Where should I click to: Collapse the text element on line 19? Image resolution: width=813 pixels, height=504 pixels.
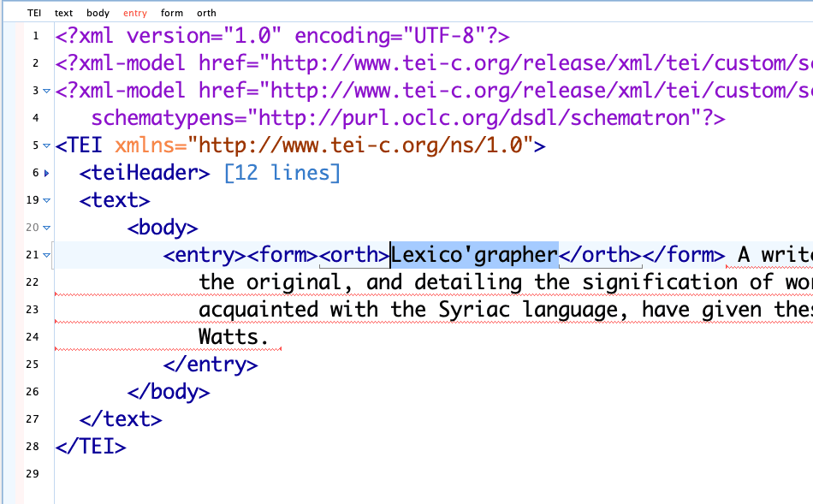point(46,200)
